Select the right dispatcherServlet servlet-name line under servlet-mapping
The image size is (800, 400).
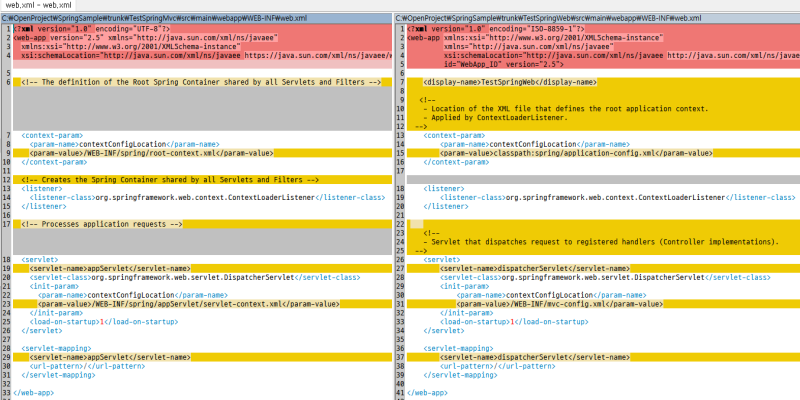tap(603, 357)
